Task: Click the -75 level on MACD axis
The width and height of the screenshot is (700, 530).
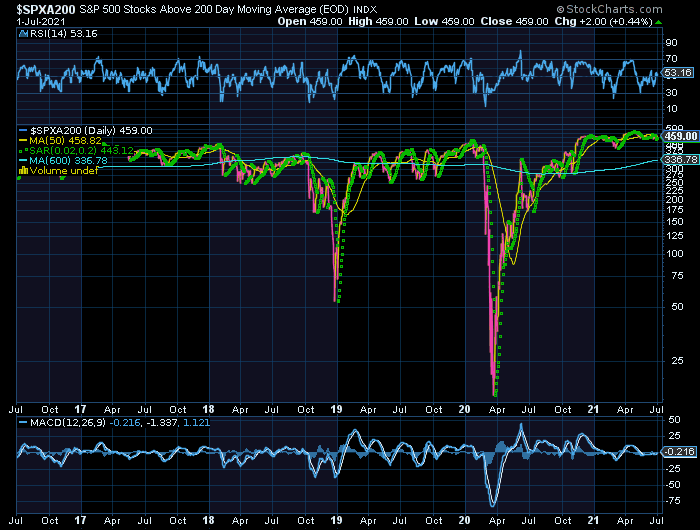Action: (x=672, y=501)
